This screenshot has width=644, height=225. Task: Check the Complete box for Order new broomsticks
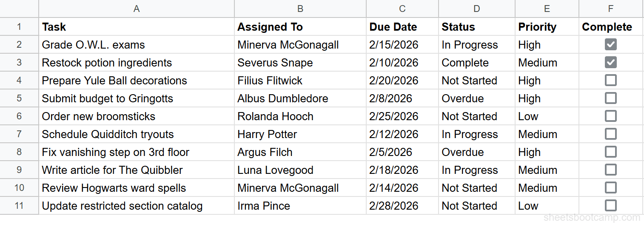[x=610, y=116]
